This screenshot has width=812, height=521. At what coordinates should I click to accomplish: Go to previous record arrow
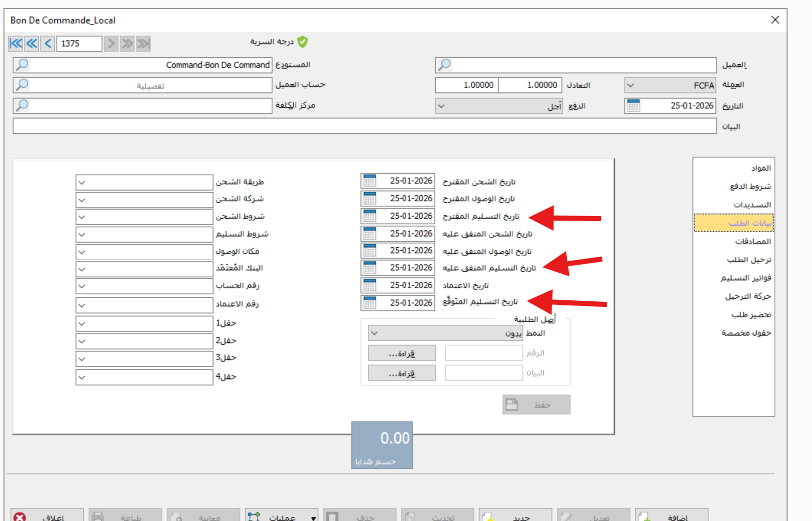pos(48,43)
